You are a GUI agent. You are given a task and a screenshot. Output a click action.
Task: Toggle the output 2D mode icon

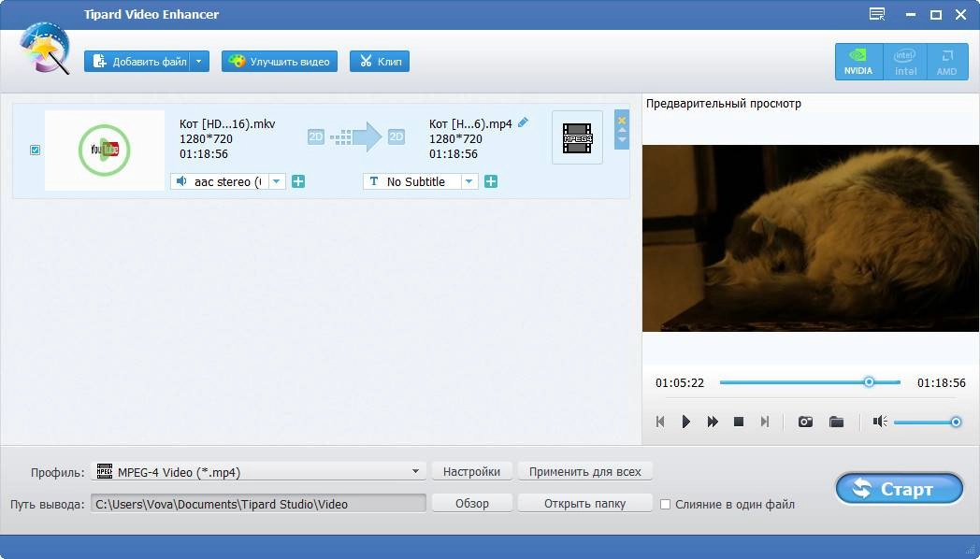396,136
